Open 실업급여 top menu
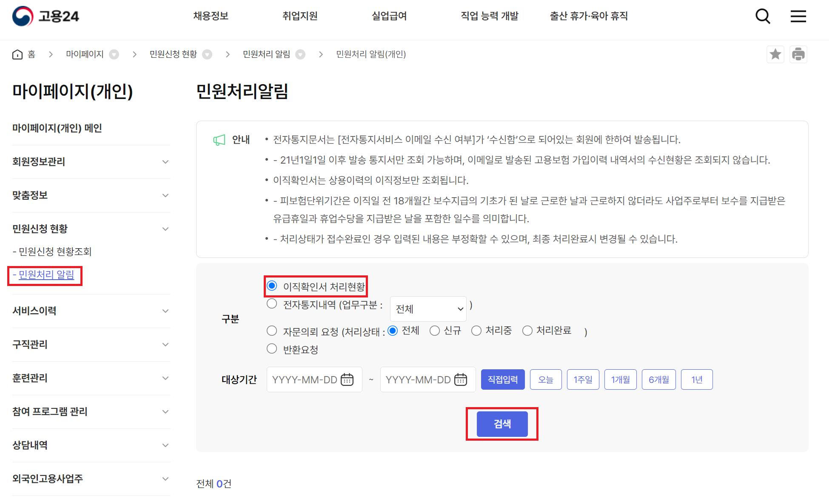 click(x=389, y=16)
